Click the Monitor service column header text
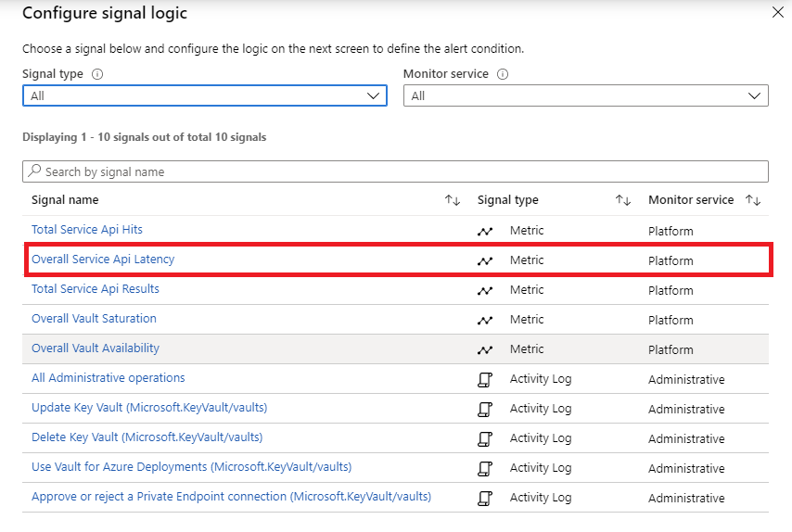792x532 pixels. click(x=691, y=200)
